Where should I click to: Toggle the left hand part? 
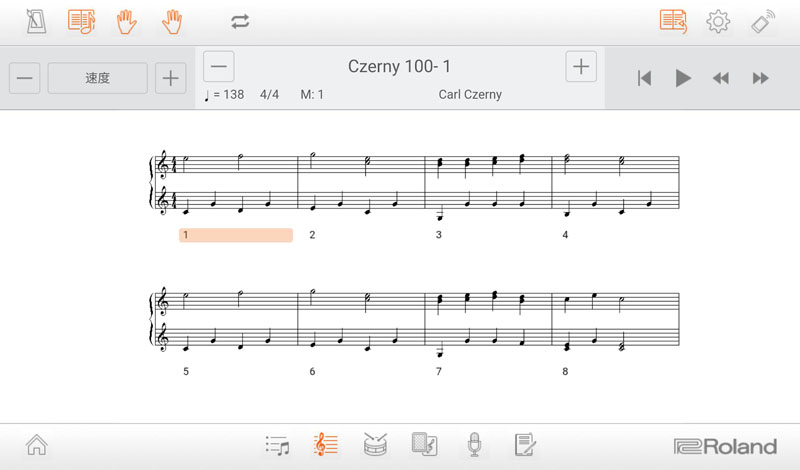pos(127,21)
